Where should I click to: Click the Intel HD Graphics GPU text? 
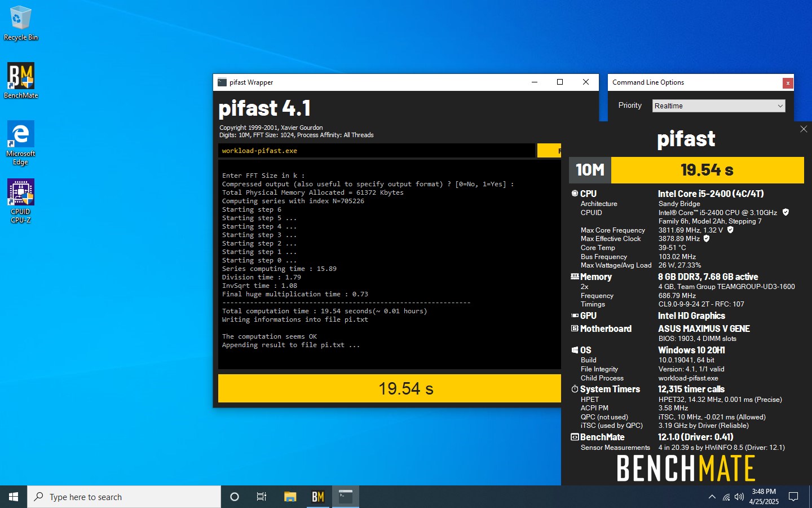691,316
